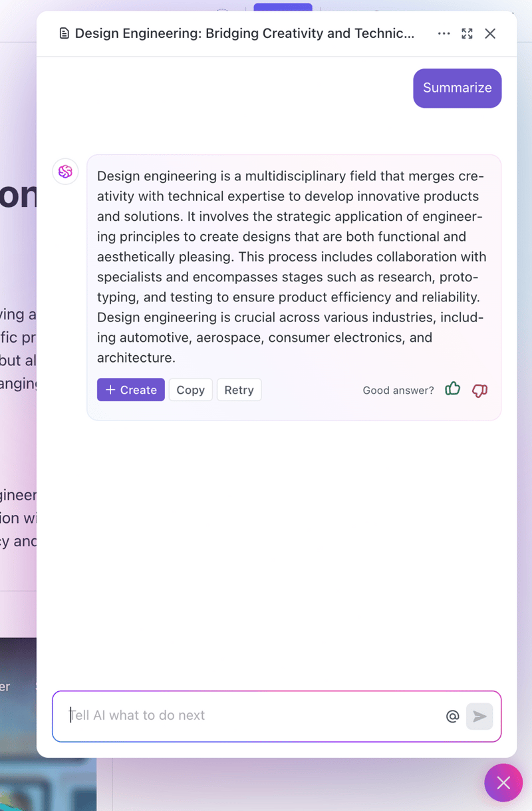Open additional options via the ellipsis
The height and width of the screenshot is (811, 532).
point(444,33)
